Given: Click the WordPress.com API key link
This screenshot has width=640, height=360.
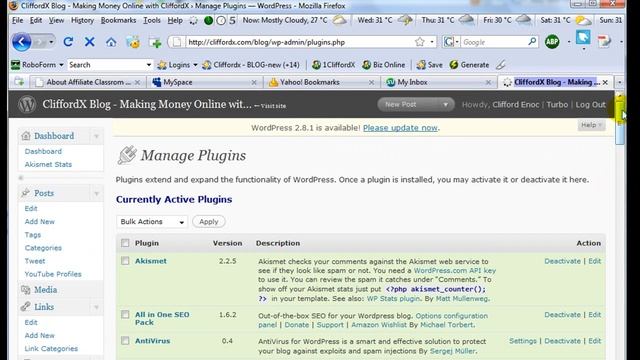Looking at the screenshot, I should 455,270.
